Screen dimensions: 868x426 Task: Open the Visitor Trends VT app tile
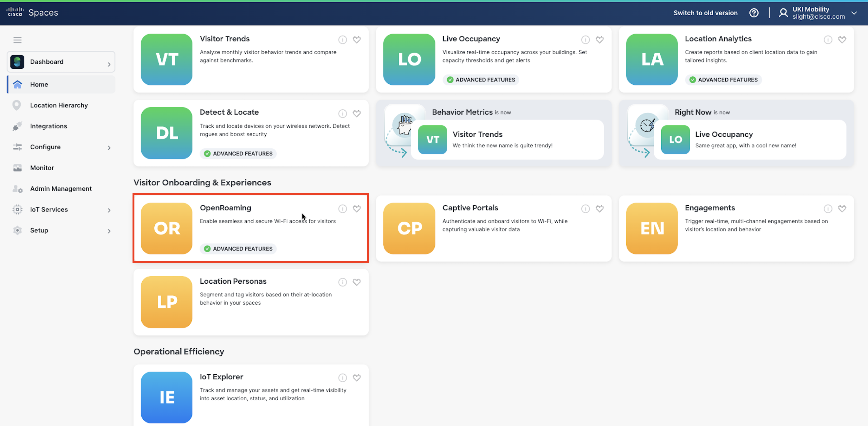(166, 59)
